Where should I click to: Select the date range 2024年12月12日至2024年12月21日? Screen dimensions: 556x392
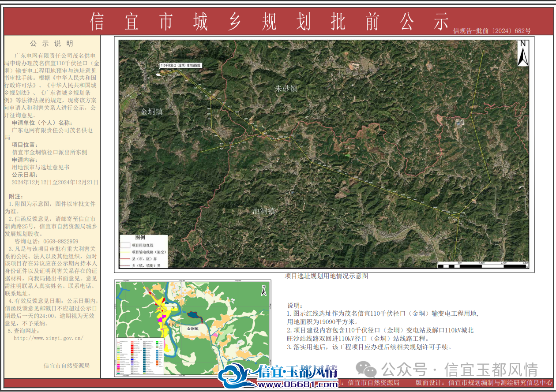coord(55,182)
